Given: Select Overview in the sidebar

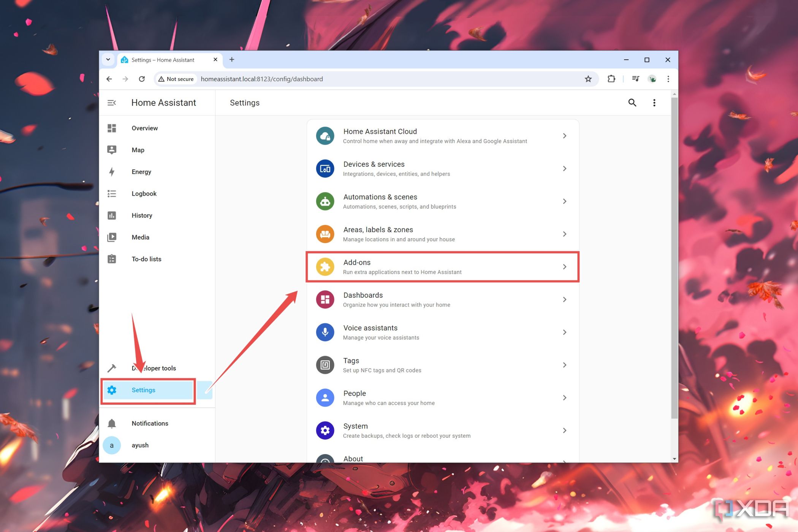Looking at the screenshot, I should (144, 128).
